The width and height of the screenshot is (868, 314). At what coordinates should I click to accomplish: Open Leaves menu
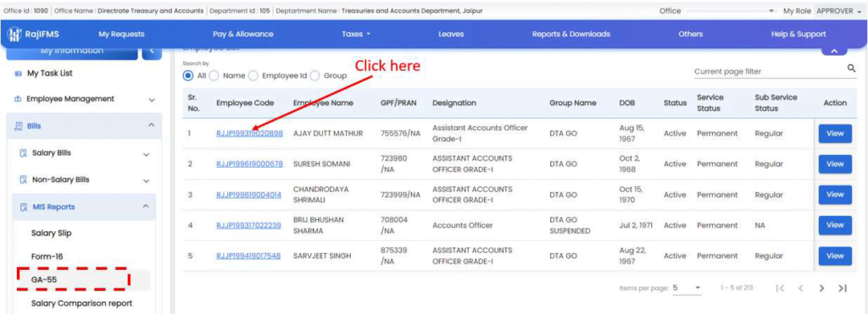(451, 34)
